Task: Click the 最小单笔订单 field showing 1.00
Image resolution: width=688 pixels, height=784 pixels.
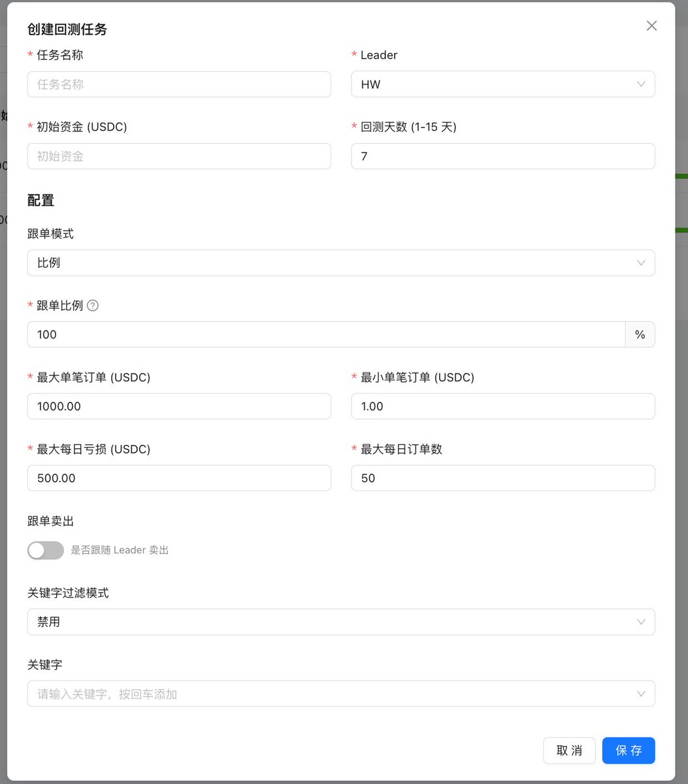Action: pyautogui.click(x=503, y=406)
